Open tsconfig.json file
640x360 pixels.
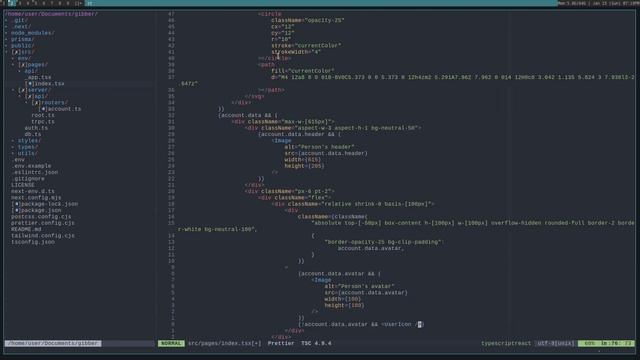(x=33, y=242)
